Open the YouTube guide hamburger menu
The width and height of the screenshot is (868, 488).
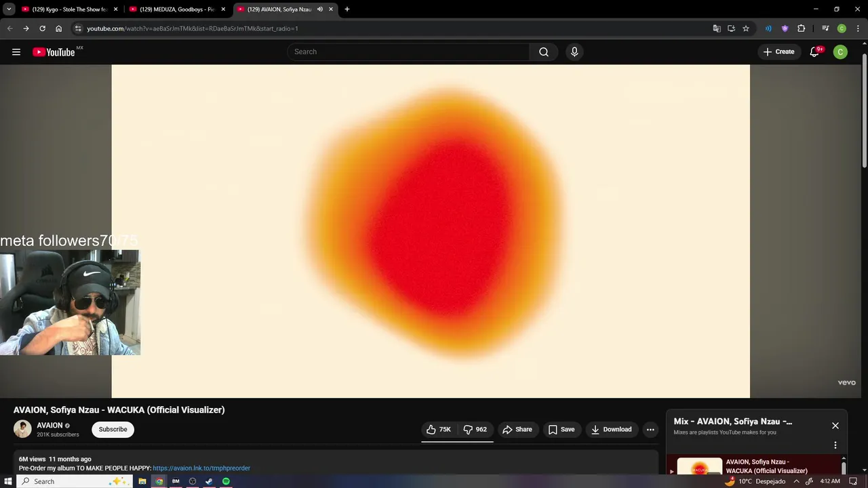(x=16, y=52)
